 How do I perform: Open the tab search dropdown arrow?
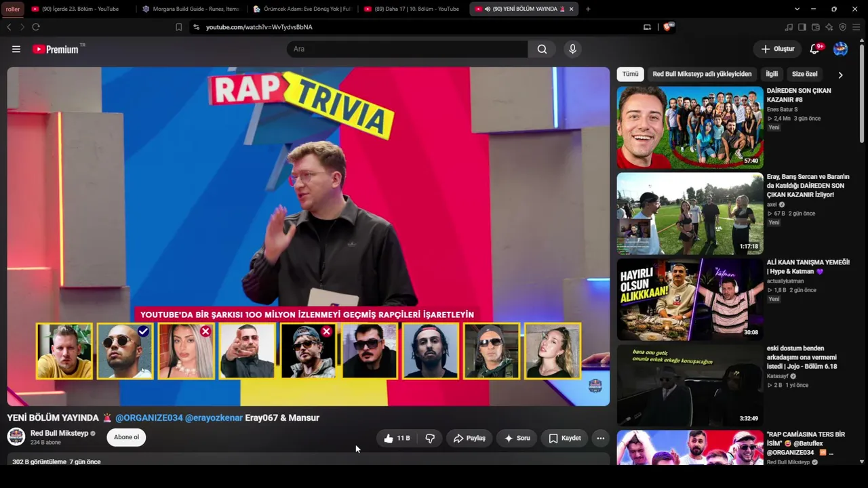click(x=797, y=9)
